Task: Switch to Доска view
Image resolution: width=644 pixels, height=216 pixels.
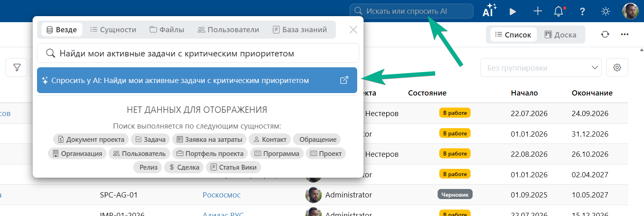Action: pos(560,35)
